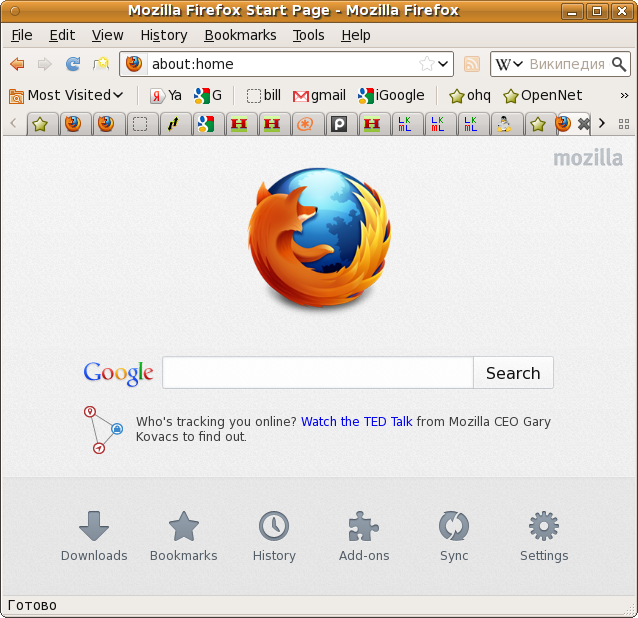638x618 pixels.
Task: Open Bookmarks star icon on start page
Action: click(184, 537)
